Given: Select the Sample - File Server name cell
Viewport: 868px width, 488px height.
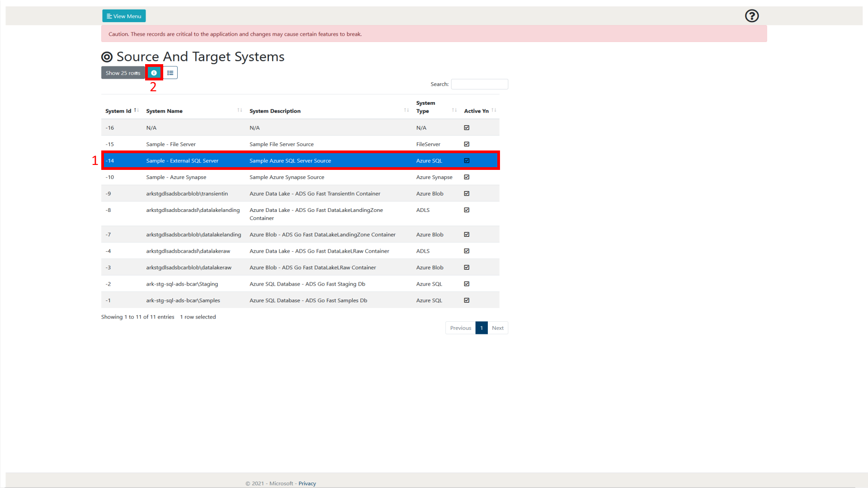Looking at the screenshot, I should [171, 144].
